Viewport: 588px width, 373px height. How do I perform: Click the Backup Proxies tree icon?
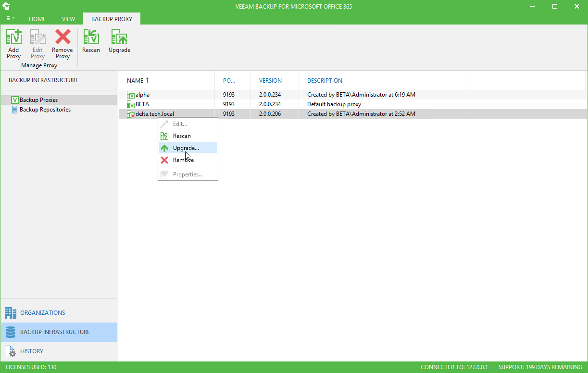point(14,100)
